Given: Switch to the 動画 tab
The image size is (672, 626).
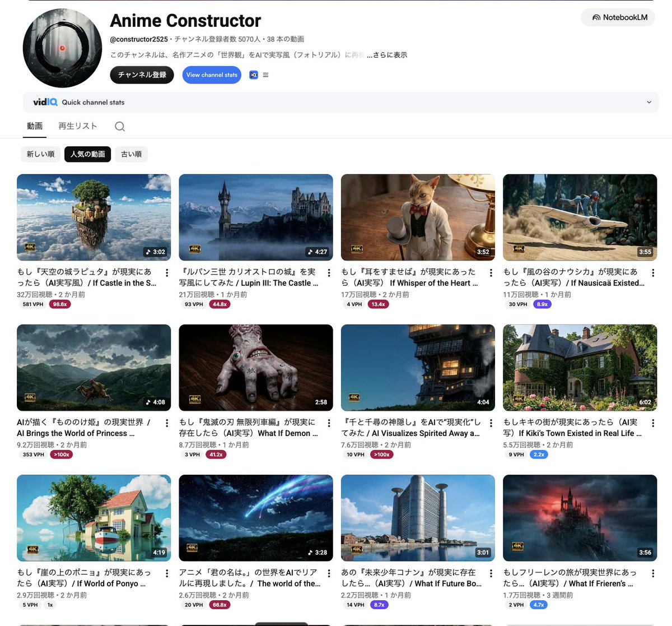Looking at the screenshot, I should pos(35,126).
